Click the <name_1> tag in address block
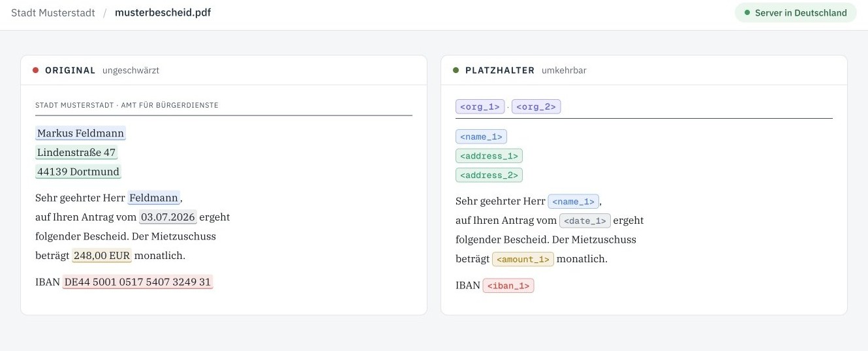Screen dimensions: 868x351 [x=481, y=136]
